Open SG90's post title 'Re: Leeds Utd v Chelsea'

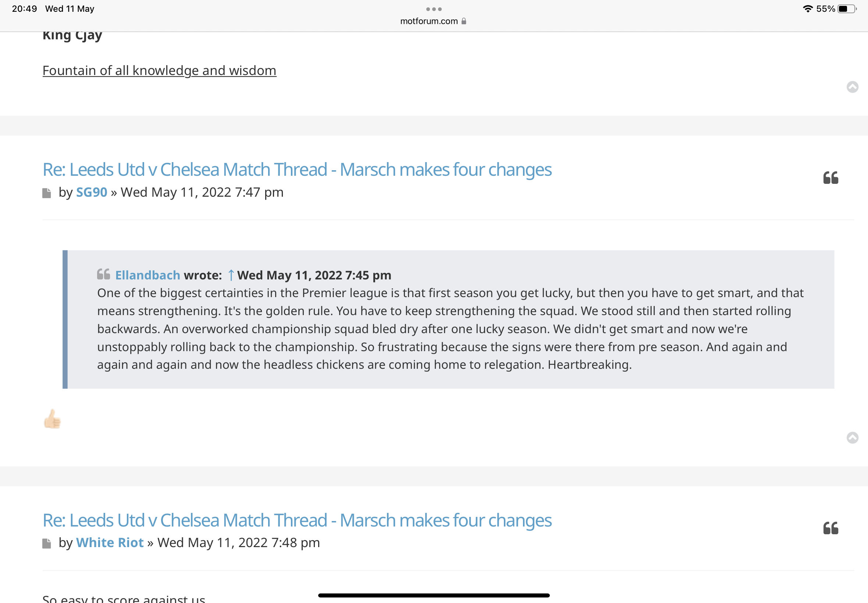click(297, 170)
